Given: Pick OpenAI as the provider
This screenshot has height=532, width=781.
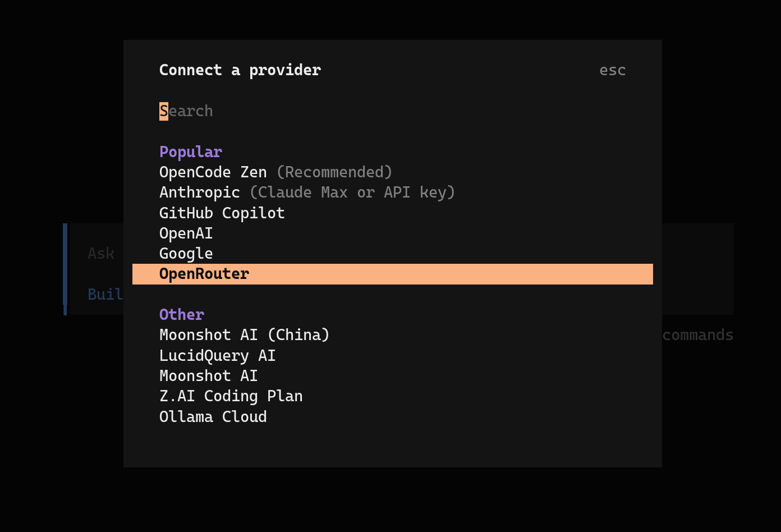Looking at the screenshot, I should 186,233.
